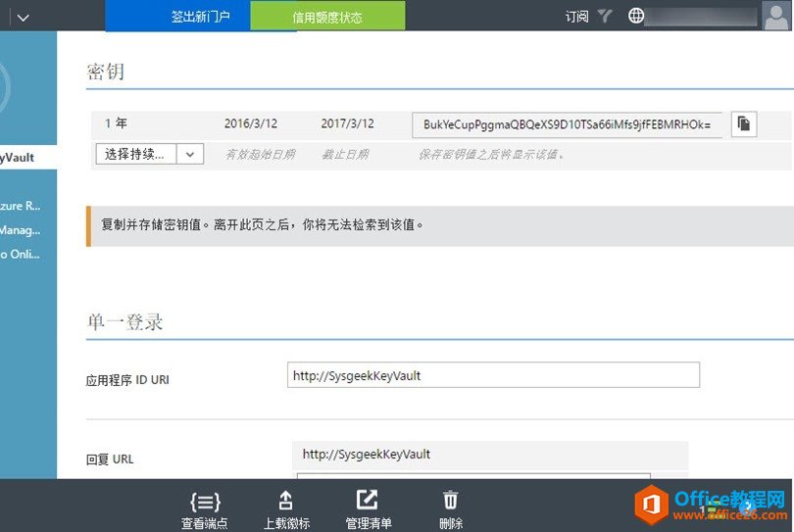Screen dimensions: 794x532
Task: Click the duration dropdown arrow button
Action: click(190, 154)
